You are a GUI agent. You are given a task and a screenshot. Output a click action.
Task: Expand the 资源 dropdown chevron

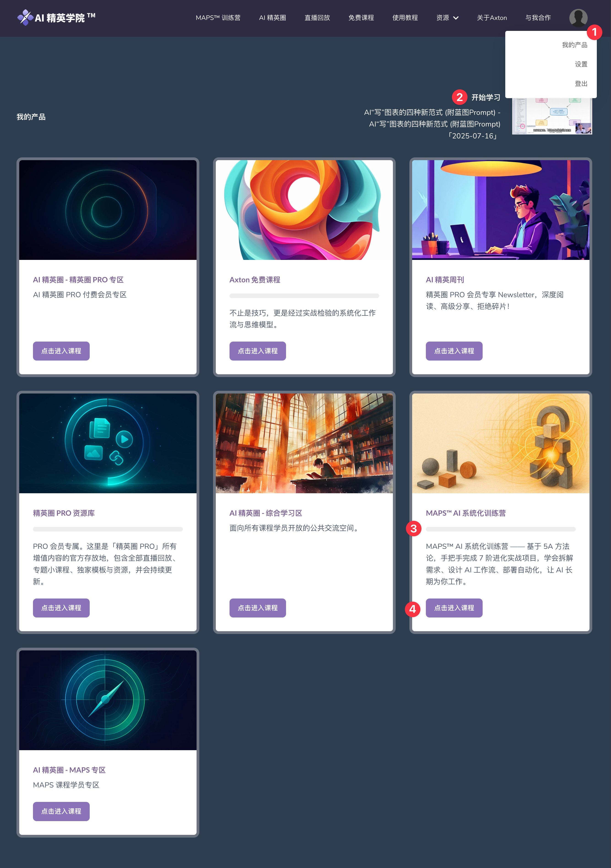(456, 18)
